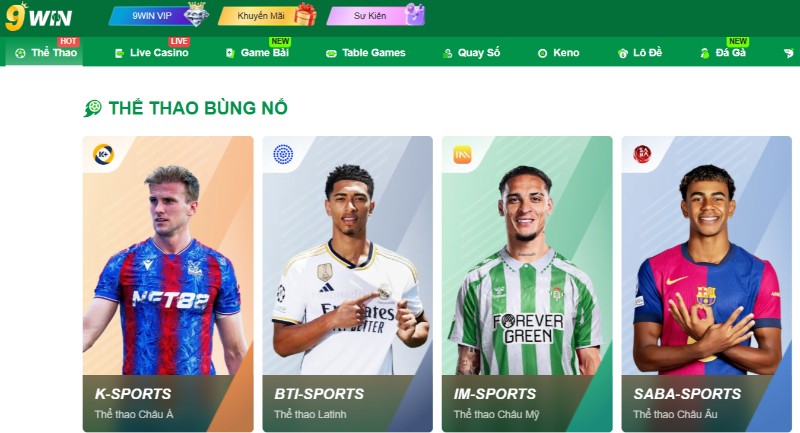800x433 pixels.
Task: Open the Sự Kiện events button
Action: coord(376,15)
